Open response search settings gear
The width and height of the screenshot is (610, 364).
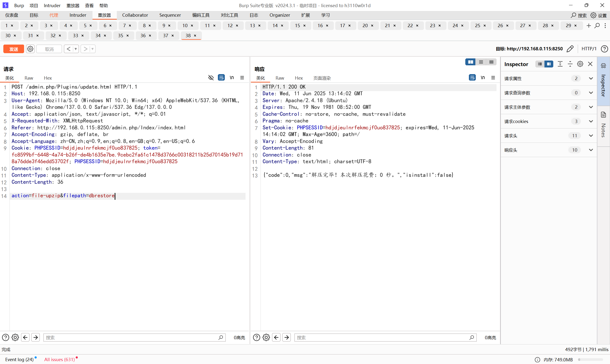coord(266,337)
